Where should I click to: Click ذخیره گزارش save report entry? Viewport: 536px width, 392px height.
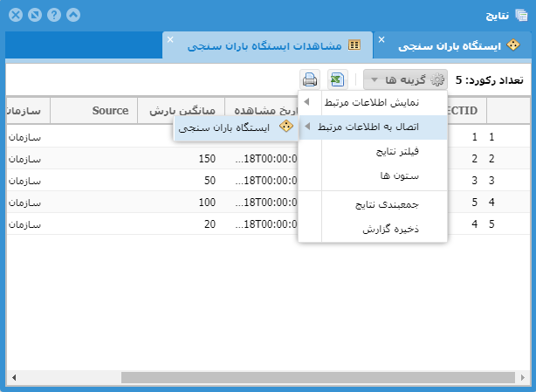tap(373, 229)
